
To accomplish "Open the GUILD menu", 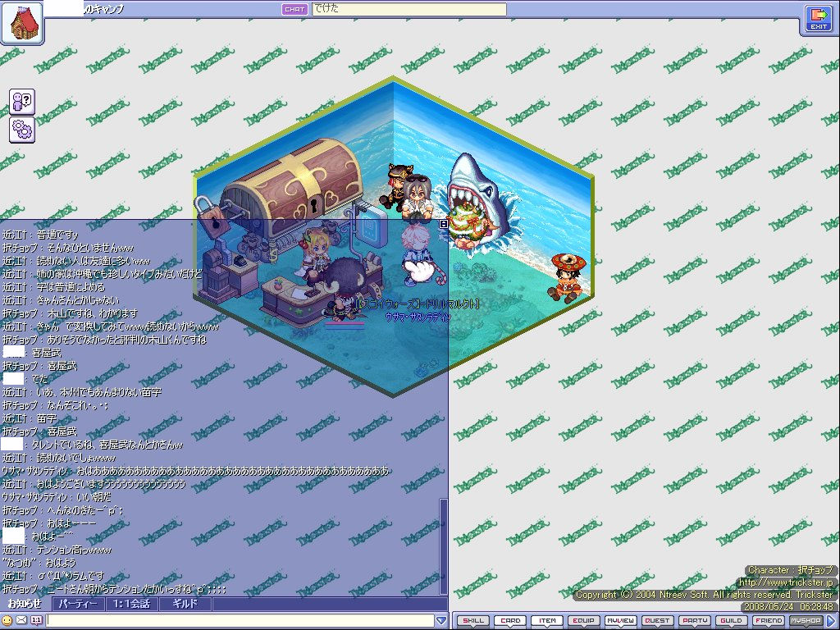I will (x=732, y=621).
